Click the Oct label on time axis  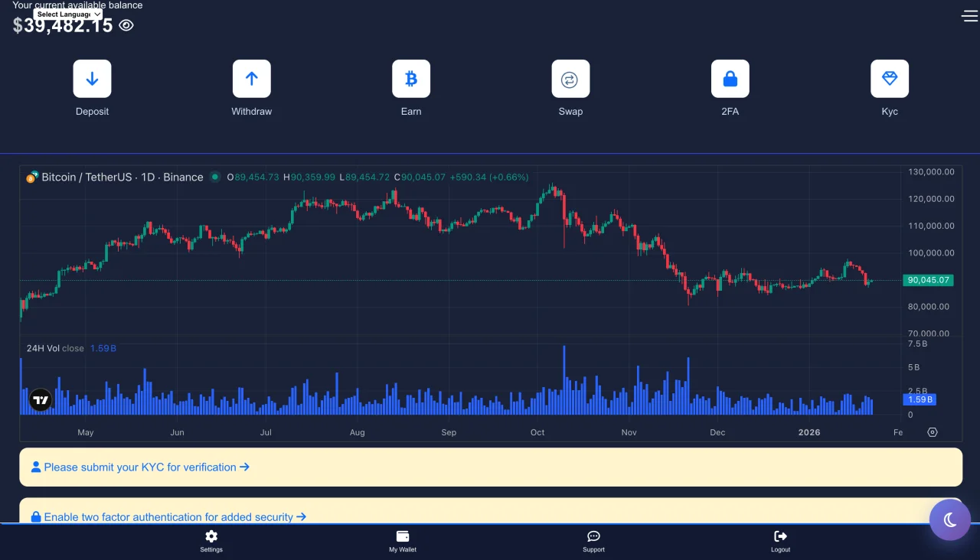click(x=537, y=432)
